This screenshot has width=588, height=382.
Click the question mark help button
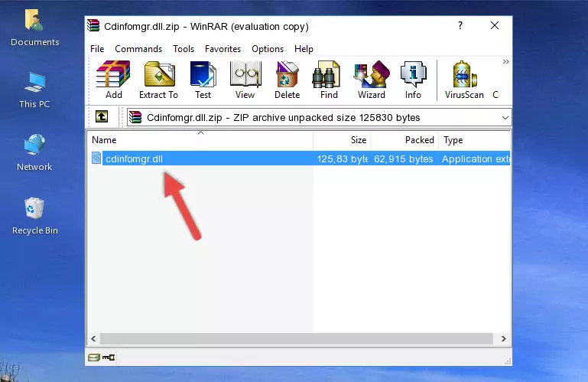point(460,25)
